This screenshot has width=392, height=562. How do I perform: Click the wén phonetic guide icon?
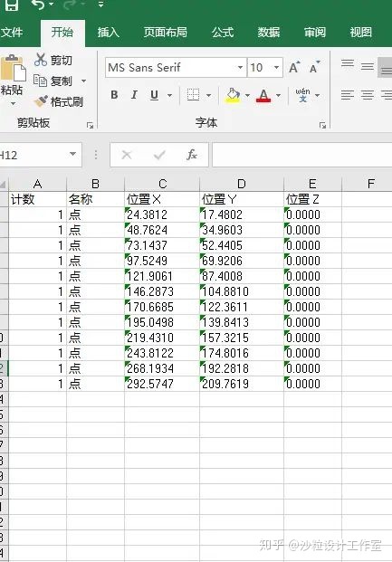click(302, 95)
